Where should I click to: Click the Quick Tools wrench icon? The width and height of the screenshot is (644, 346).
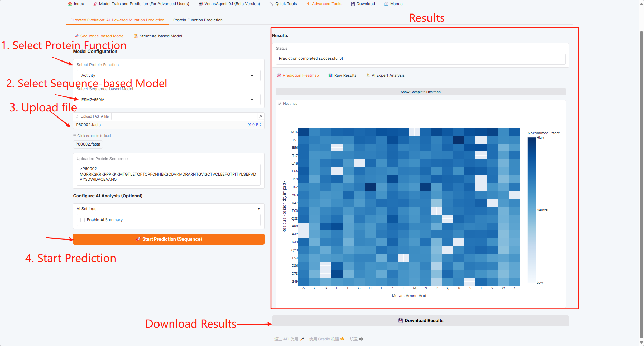[x=271, y=4]
